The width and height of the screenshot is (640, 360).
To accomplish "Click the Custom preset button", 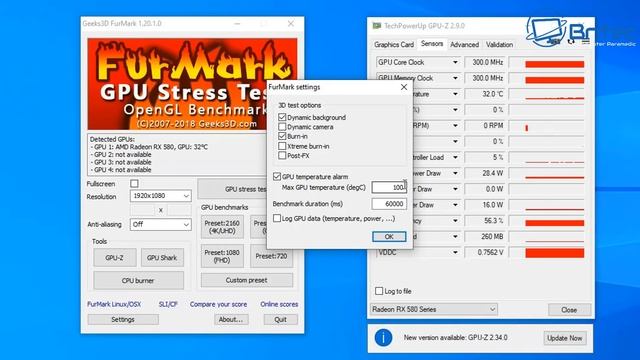I will point(247,280).
